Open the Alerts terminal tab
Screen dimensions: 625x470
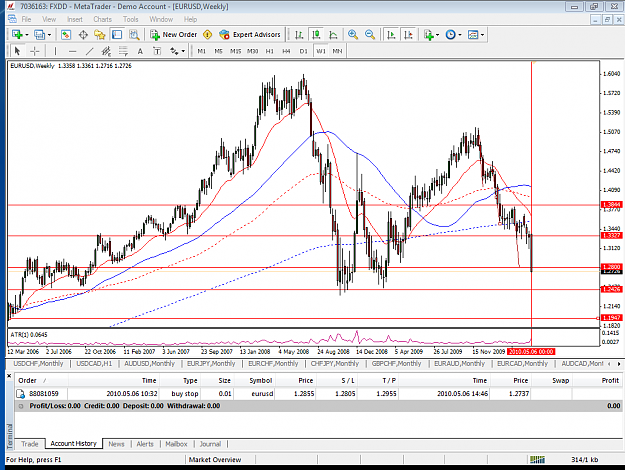(145, 444)
